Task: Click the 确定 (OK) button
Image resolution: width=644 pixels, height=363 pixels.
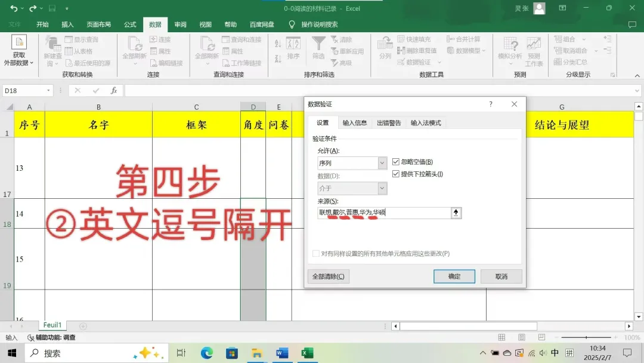Action: (x=454, y=276)
